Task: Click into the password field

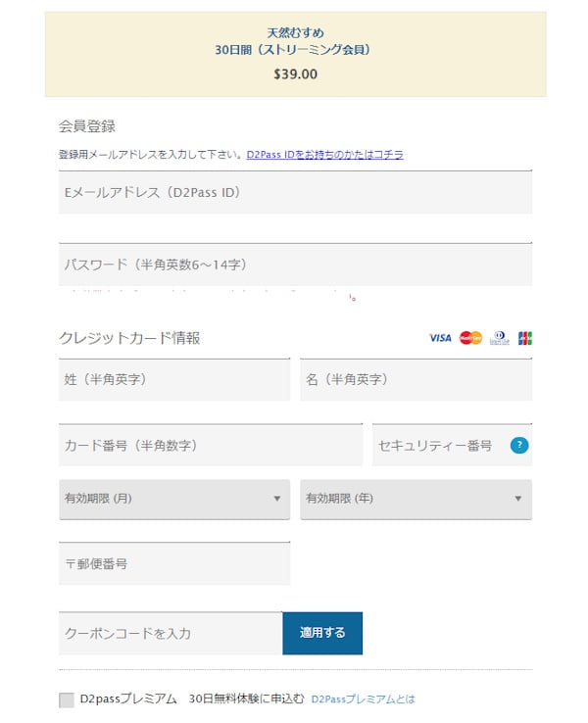Action: (x=295, y=265)
